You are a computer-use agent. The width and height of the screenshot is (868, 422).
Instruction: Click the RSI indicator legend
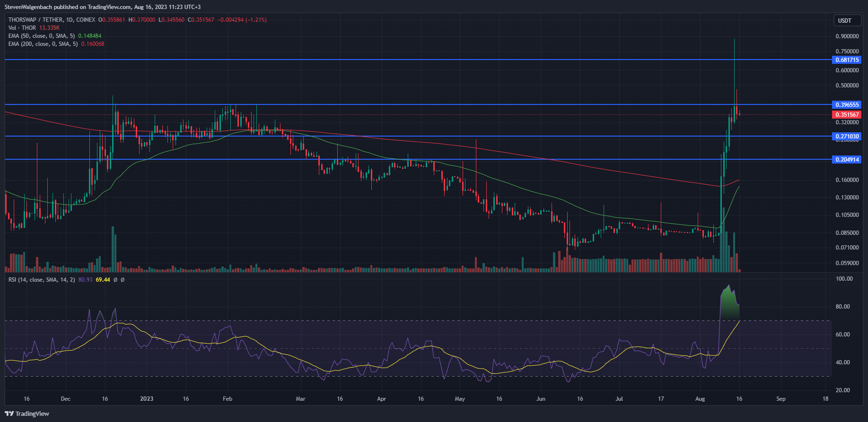click(41, 280)
